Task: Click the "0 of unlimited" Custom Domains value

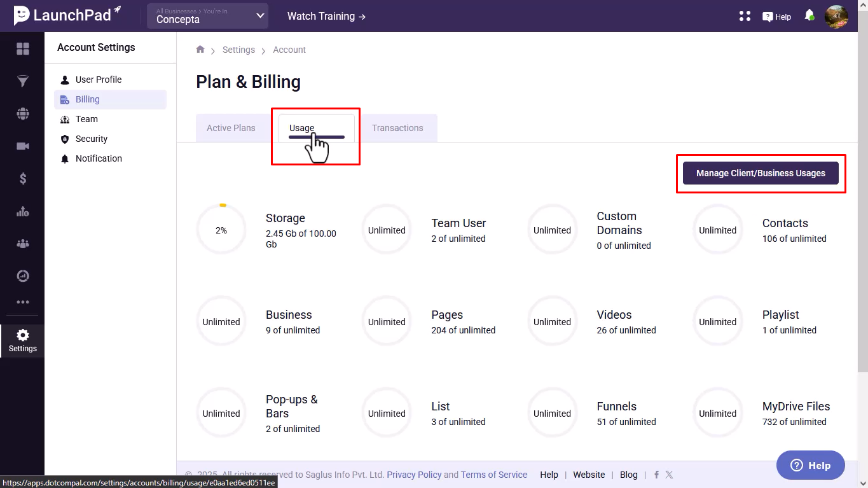Action: 624,246
